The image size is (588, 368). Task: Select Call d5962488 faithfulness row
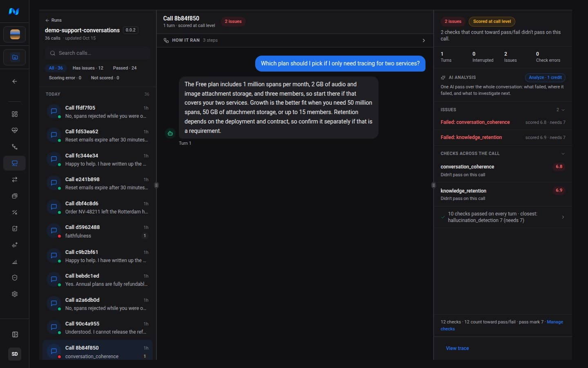(x=98, y=231)
